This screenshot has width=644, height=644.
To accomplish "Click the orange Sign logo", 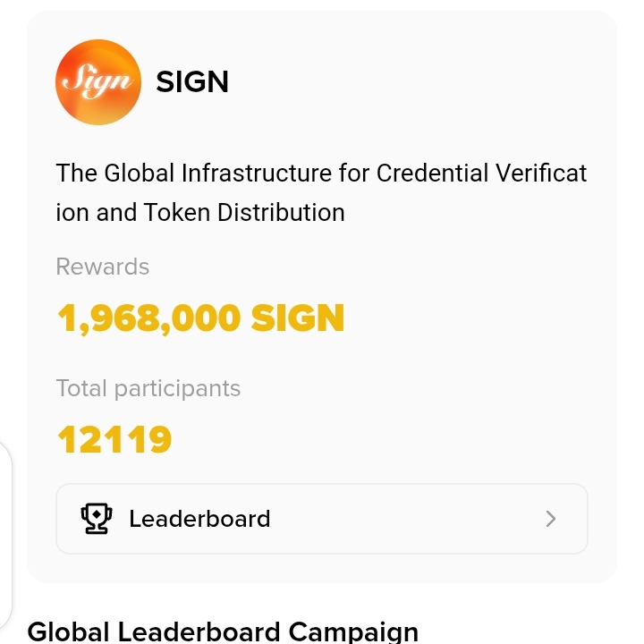I will tap(98, 82).
